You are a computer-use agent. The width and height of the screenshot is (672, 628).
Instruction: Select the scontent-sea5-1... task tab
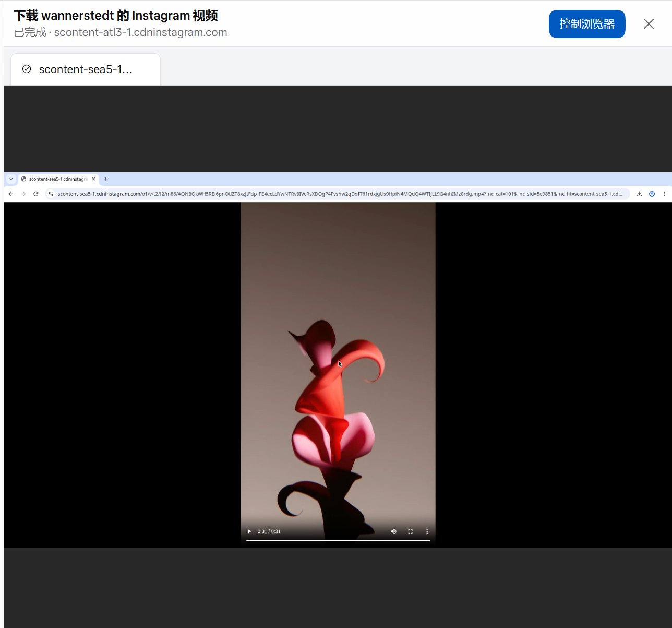[86, 69]
